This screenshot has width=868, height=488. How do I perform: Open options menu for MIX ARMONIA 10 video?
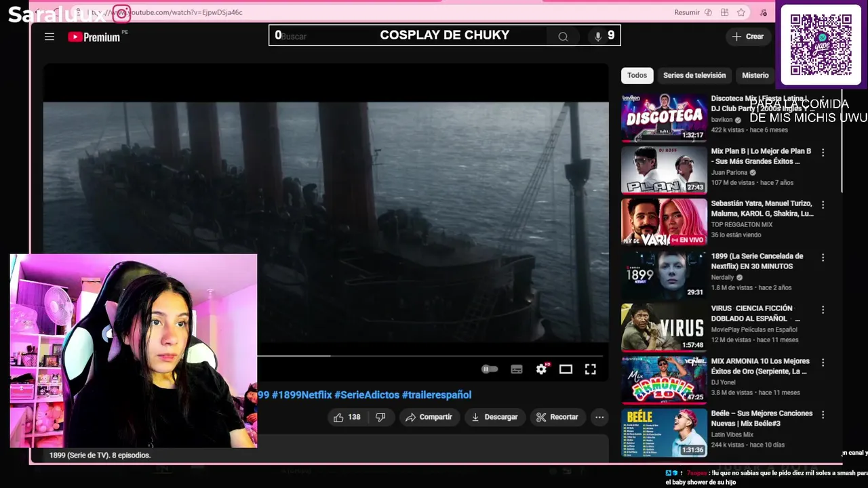click(x=823, y=363)
